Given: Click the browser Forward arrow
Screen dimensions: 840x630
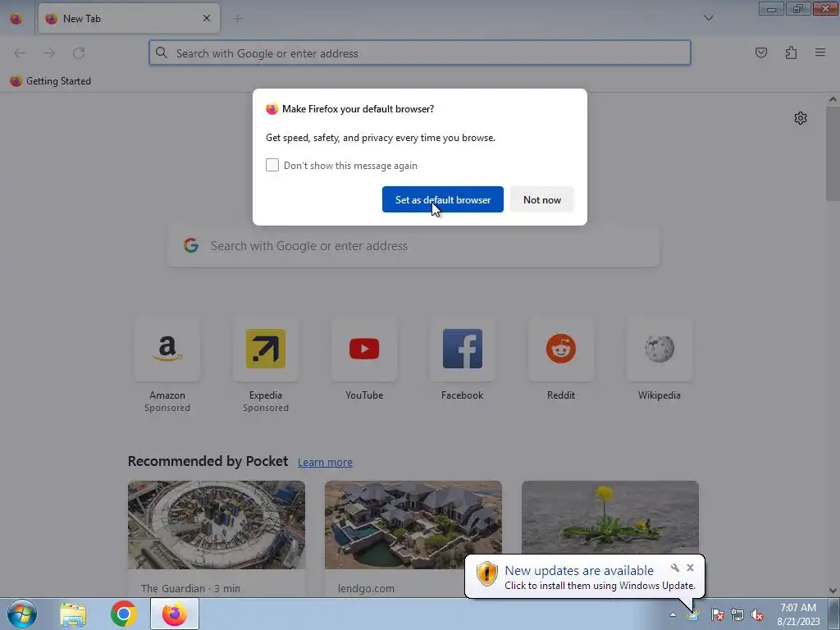Looking at the screenshot, I should pos(49,53).
